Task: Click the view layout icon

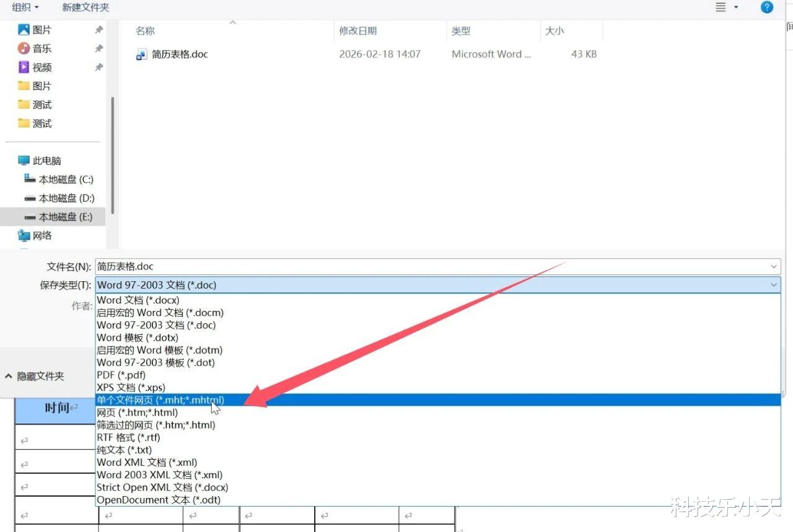Action: click(x=721, y=7)
